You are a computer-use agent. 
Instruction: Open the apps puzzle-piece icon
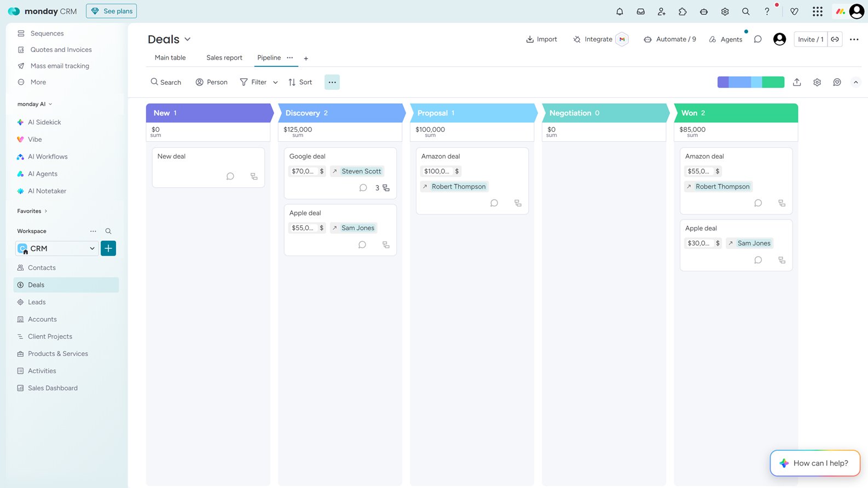pos(682,11)
